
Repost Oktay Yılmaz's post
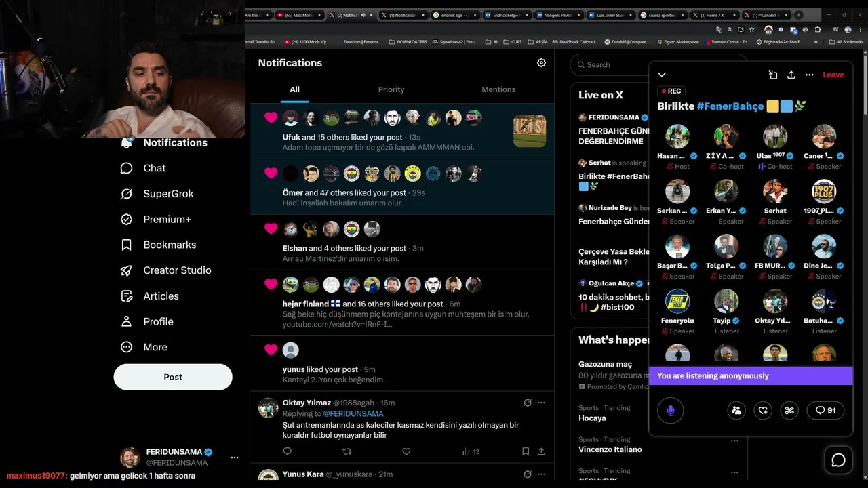[347, 451]
